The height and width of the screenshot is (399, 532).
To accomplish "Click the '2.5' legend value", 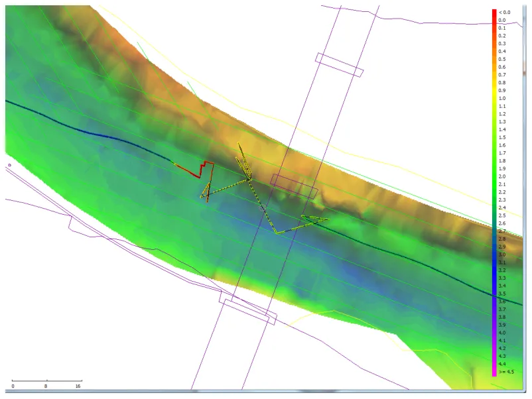I will coord(501,215).
